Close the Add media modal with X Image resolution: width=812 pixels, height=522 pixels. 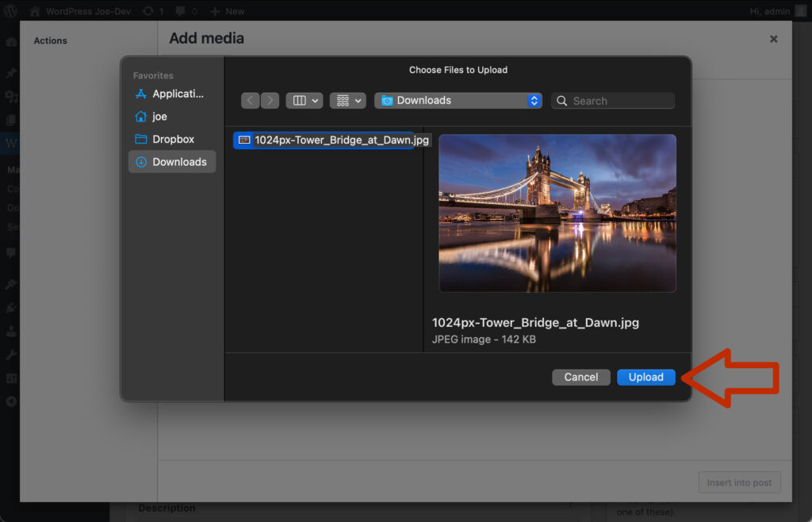coord(773,39)
